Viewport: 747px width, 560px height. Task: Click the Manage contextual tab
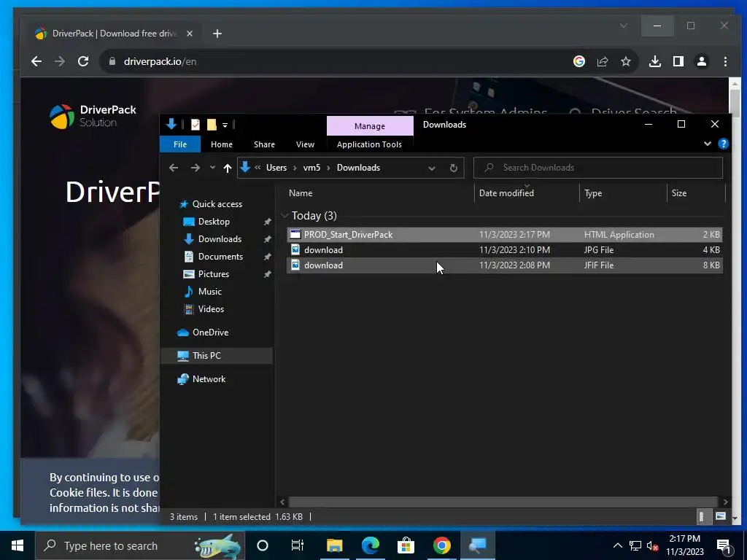pyautogui.click(x=370, y=126)
